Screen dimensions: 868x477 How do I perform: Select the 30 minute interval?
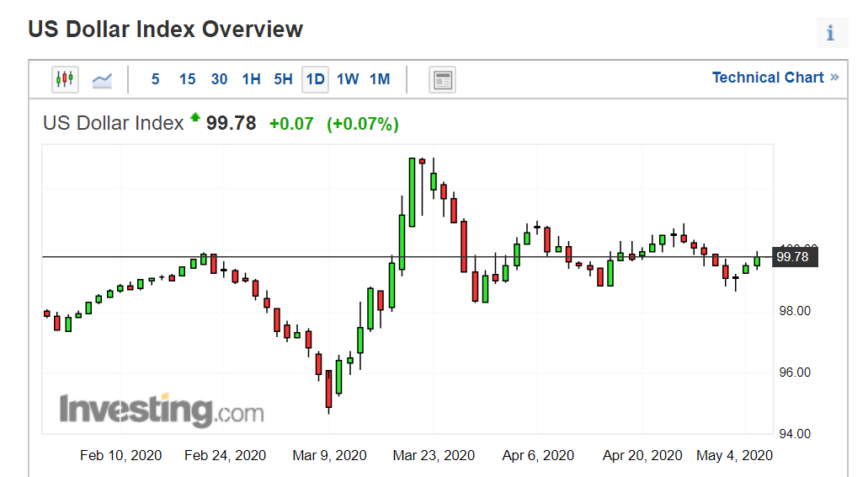tap(219, 79)
